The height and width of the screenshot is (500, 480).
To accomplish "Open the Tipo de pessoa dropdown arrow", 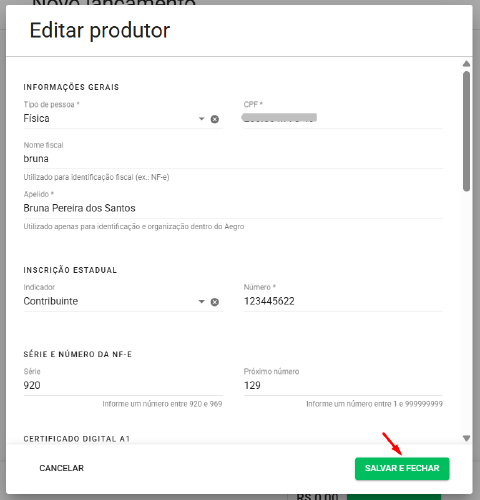I will (201, 119).
